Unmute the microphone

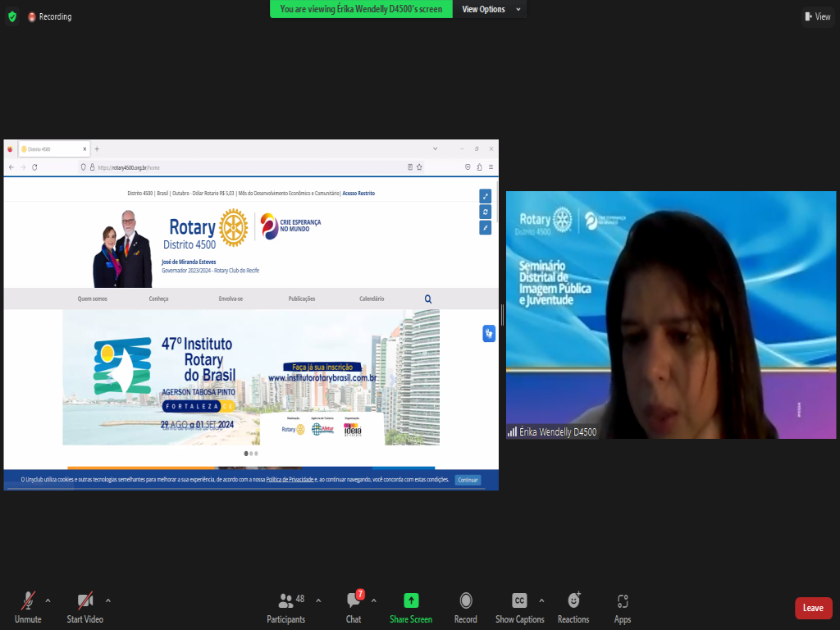click(x=28, y=600)
